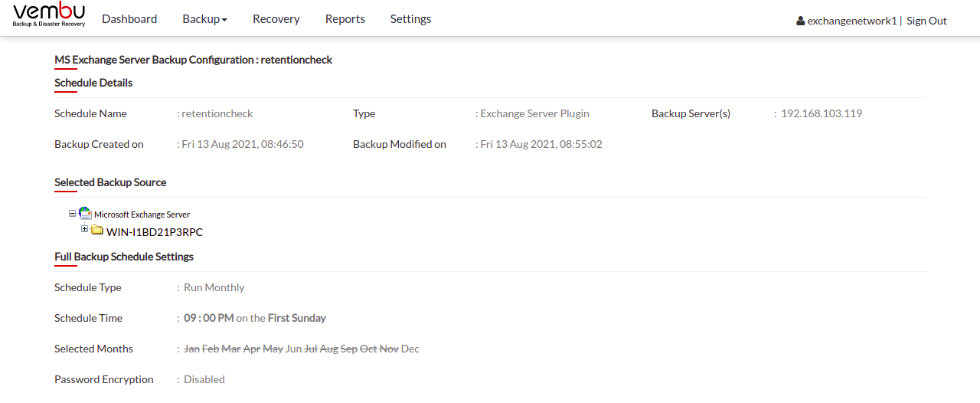980x403 pixels.
Task: Click the struck-through Feb month
Action: click(x=211, y=349)
